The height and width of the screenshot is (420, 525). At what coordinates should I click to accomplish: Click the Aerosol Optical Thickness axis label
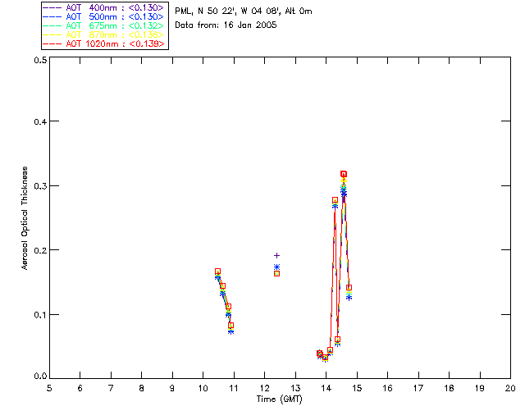click(x=25, y=218)
